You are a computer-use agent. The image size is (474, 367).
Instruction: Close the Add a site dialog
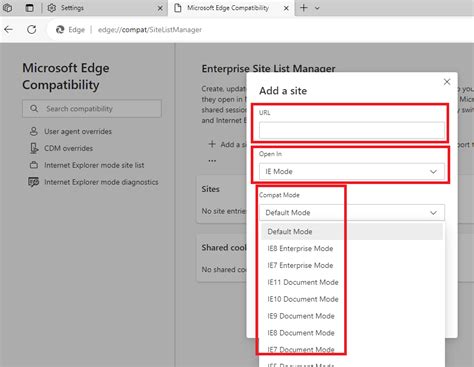click(447, 82)
